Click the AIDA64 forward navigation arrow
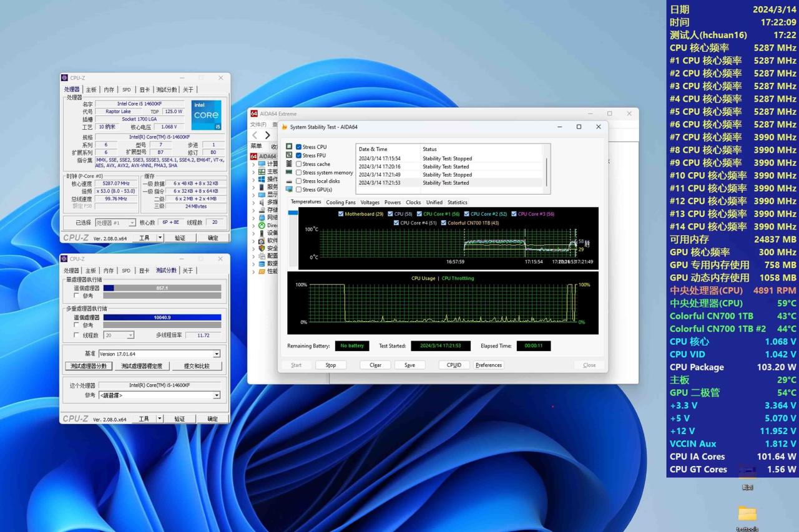799x532 pixels. pyautogui.click(x=268, y=135)
